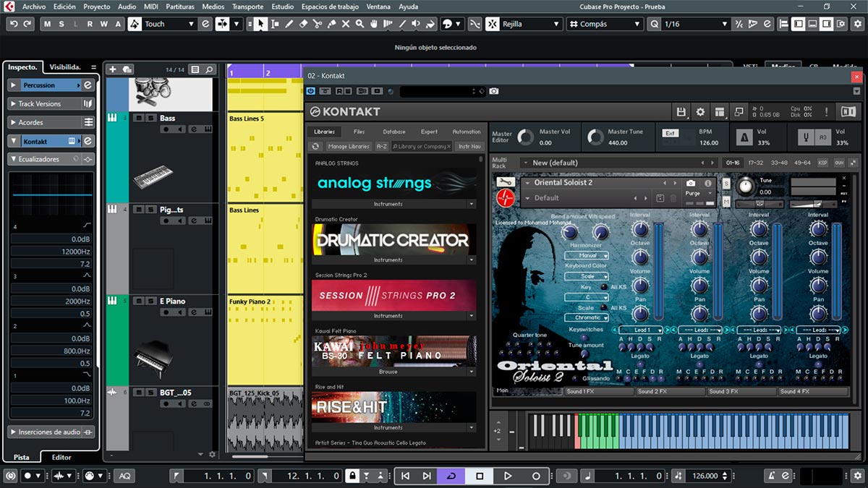Toggle global Read R automation button

(90, 24)
